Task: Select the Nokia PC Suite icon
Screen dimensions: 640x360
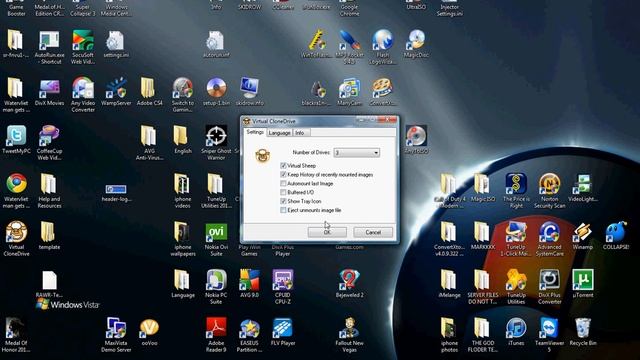Action: 216,287
